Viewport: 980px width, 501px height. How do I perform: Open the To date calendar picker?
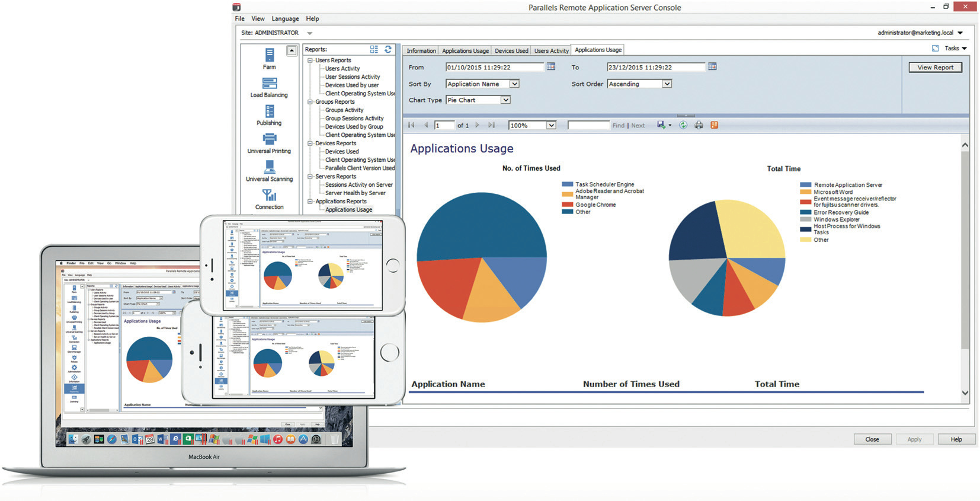712,67
